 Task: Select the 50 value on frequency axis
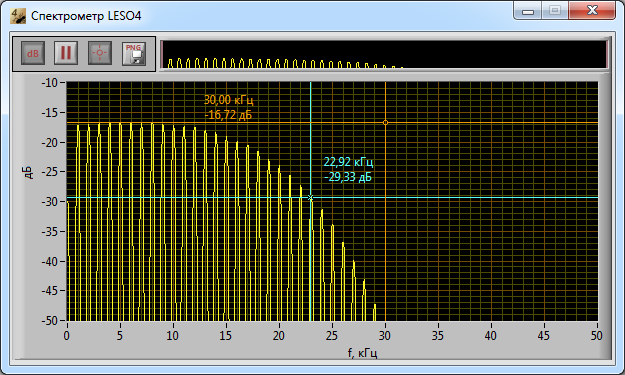coord(597,336)
